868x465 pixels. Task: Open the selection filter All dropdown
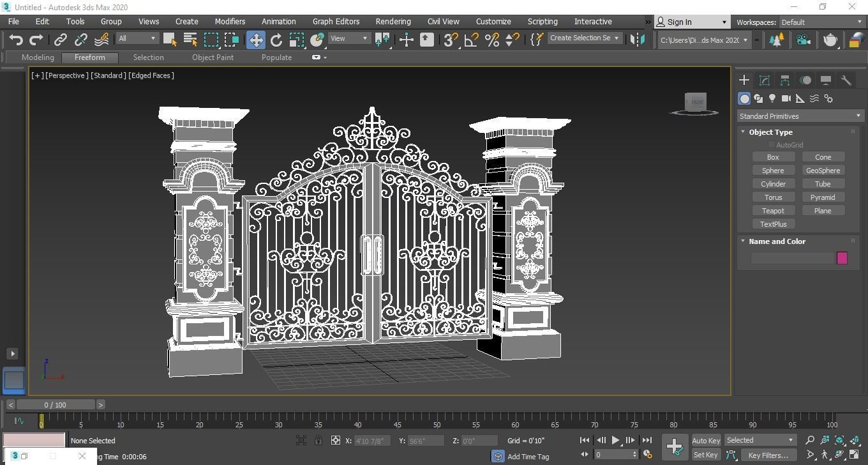pos(136,38)
